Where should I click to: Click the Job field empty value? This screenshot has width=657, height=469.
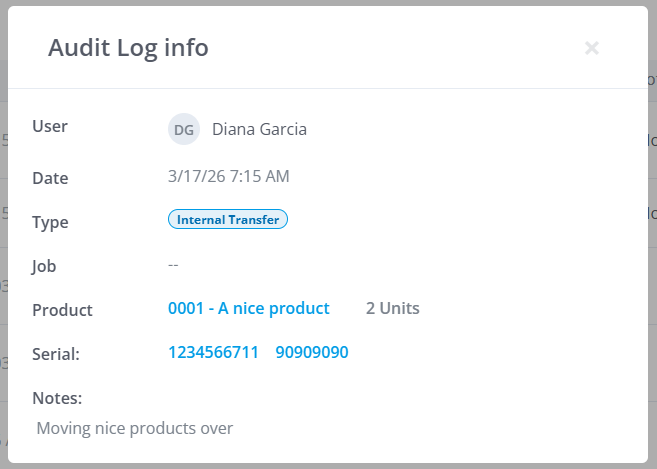coord(173,265)
